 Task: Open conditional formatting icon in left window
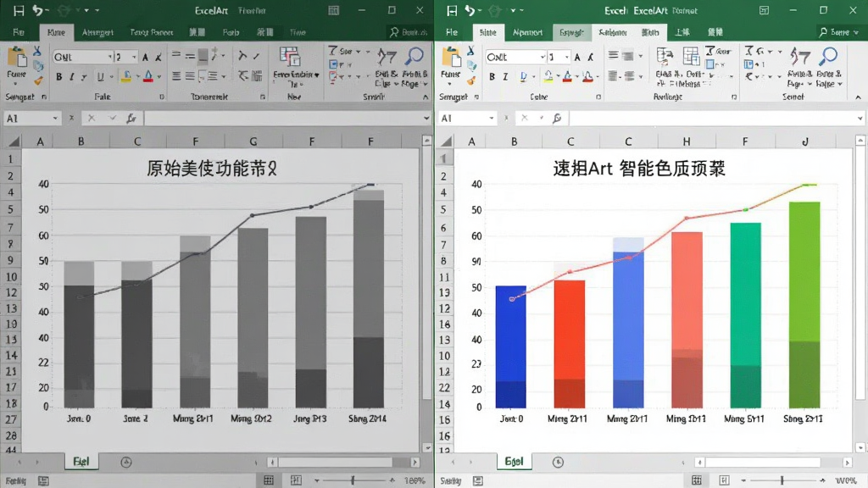pos(290,57)
